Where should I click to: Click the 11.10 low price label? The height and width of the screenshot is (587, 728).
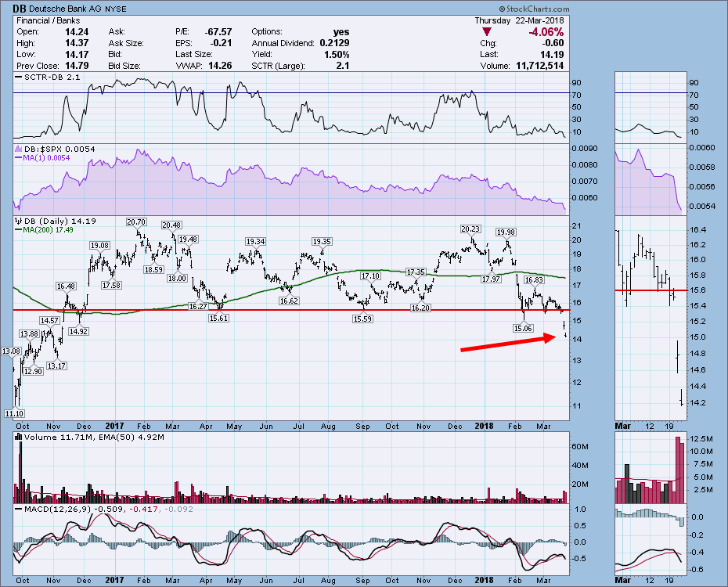click(x=13, y=412)
